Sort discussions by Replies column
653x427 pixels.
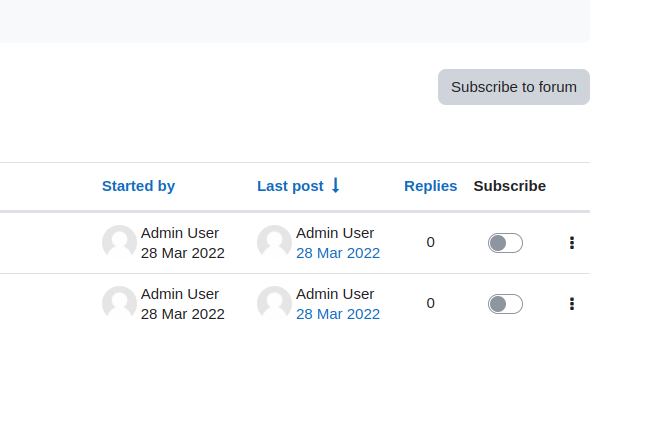pyautogui.click(x=431, y=186)
